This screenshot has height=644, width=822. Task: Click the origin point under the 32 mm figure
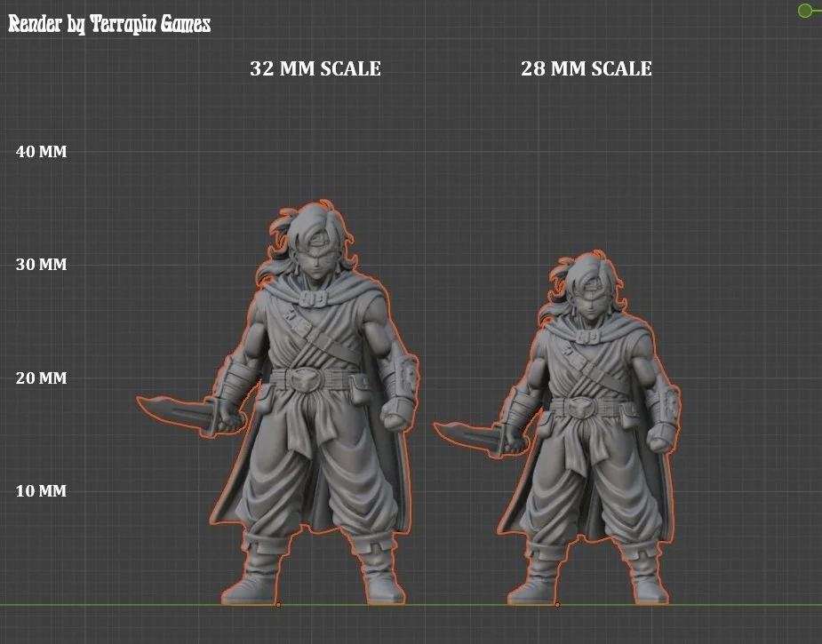coord(278,605)
